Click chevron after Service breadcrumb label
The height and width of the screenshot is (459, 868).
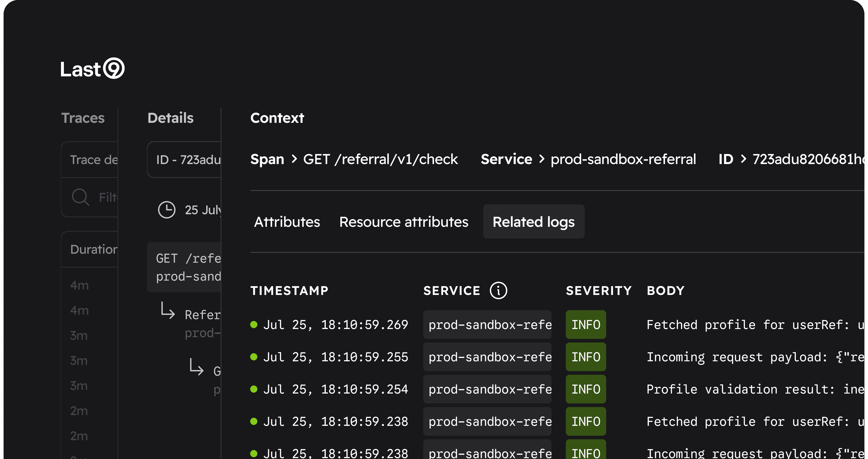click(x=542, y=159)
